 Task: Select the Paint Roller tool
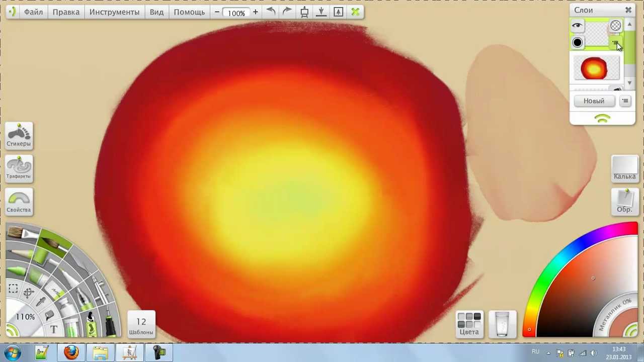(x=42, y=256)
